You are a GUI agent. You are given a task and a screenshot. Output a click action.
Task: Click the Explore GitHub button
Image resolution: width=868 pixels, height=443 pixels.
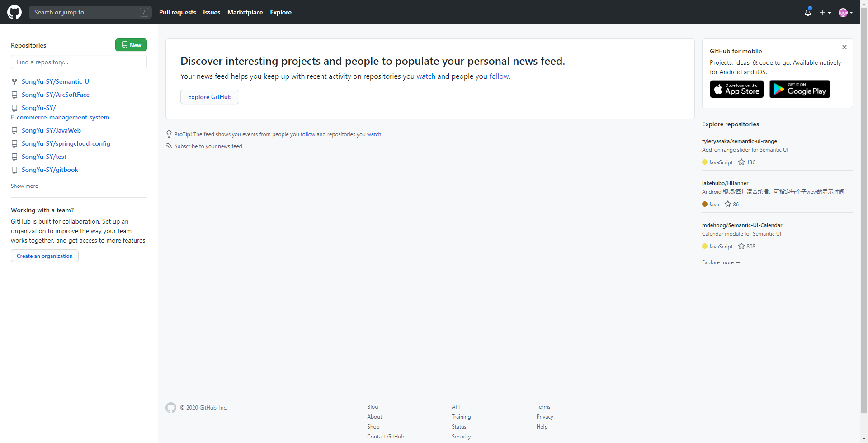coord(210,97)
